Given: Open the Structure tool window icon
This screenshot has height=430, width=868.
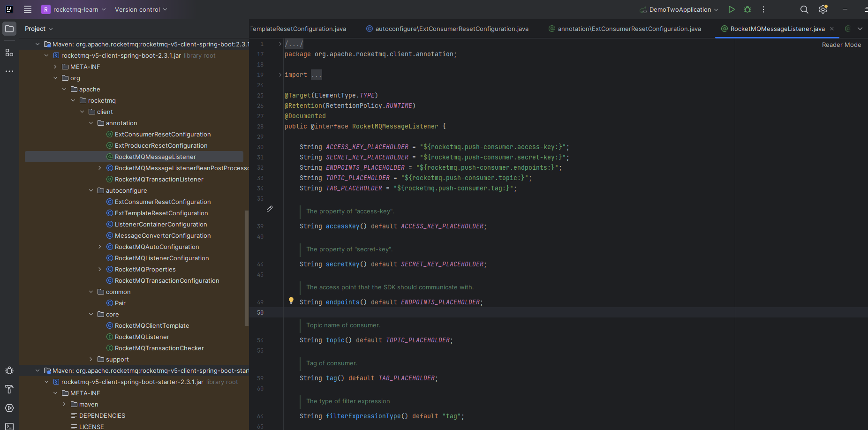Looking at the screenshot, I should pyautogui.click(x=9, y=53).
